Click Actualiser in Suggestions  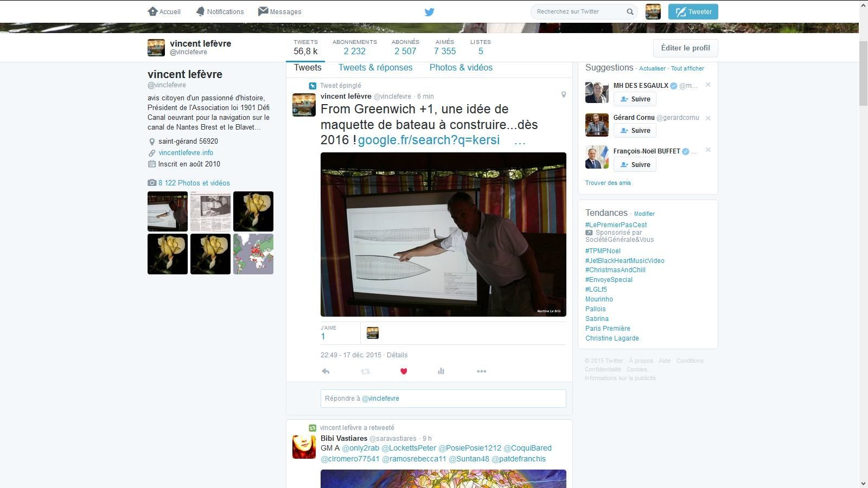tap(652, 68)
